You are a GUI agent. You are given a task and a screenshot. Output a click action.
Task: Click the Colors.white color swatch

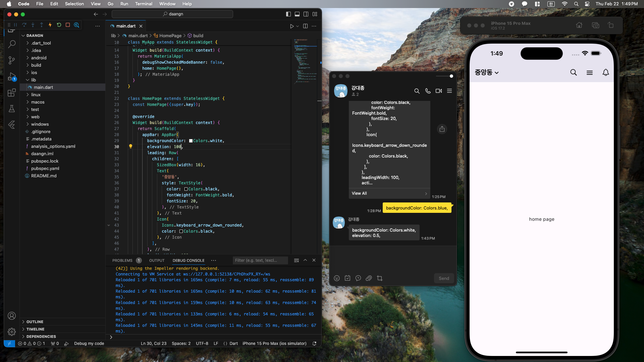(191, 141)
